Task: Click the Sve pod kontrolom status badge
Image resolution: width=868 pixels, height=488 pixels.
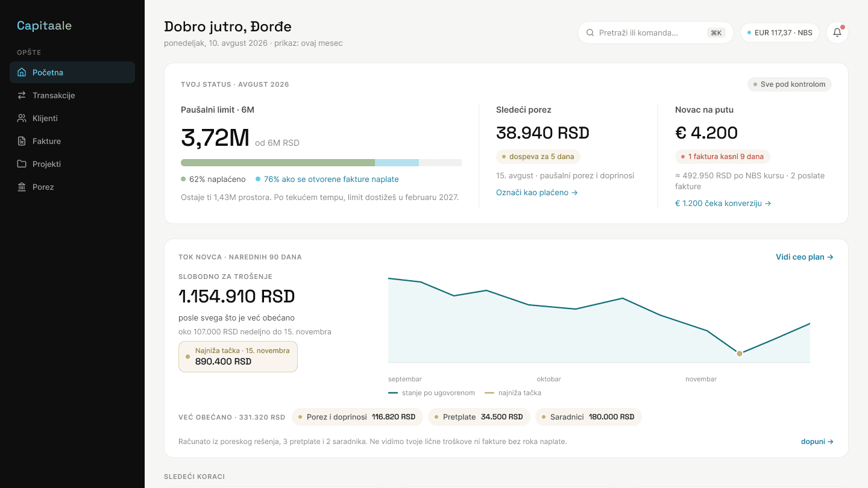Action: point(790,84)
